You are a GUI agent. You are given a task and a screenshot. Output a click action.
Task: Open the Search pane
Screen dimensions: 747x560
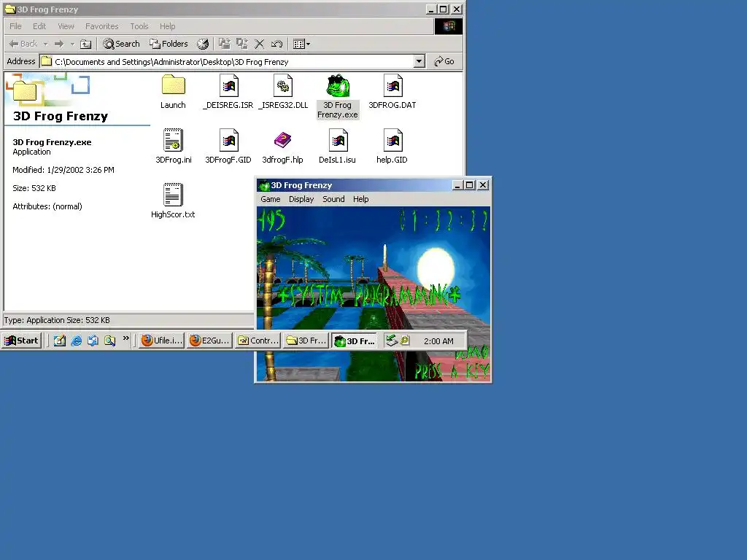(122, 44)
